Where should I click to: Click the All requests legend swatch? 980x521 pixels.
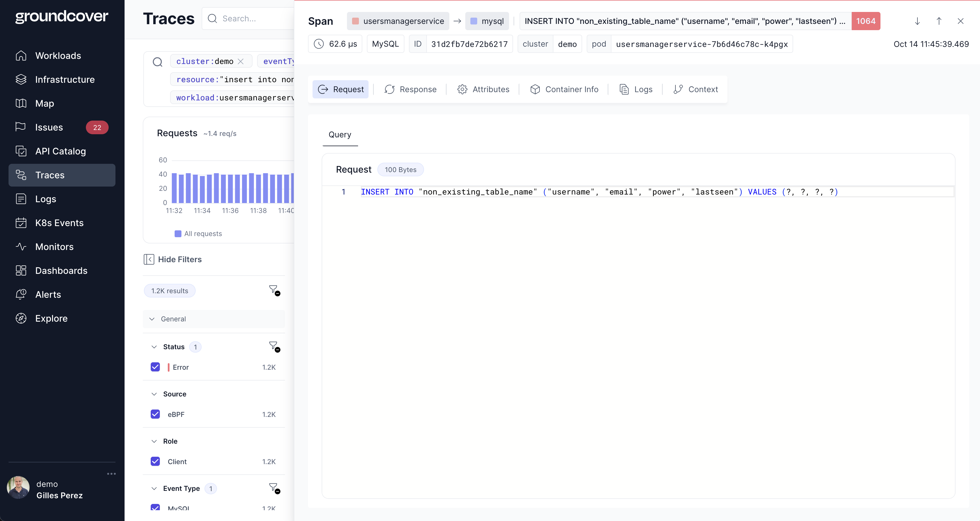coord(178,234)
